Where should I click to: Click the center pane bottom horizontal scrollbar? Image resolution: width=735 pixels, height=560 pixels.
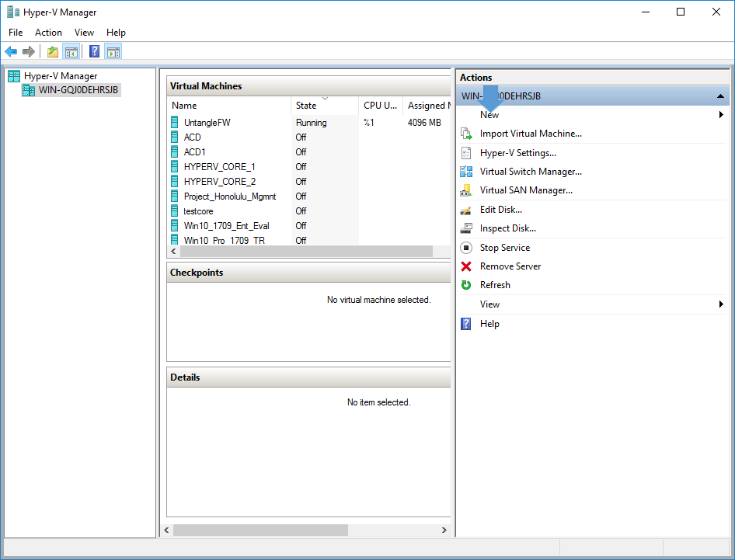[260, 530]
